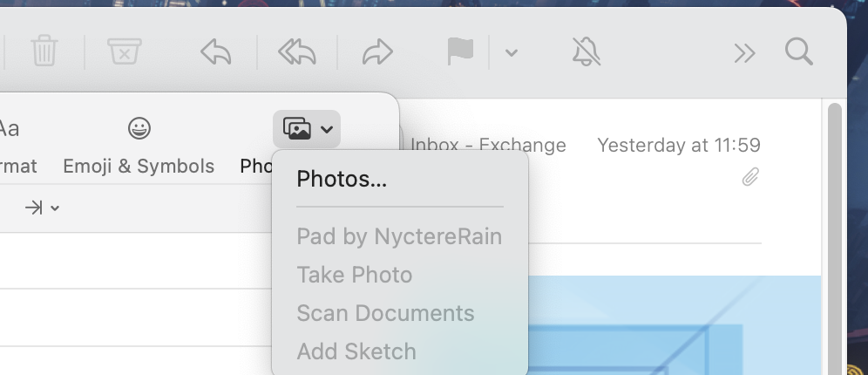Forward the message with arrow icon
The height and width of the screenshot is (375, 868).
tap(377, 52)
